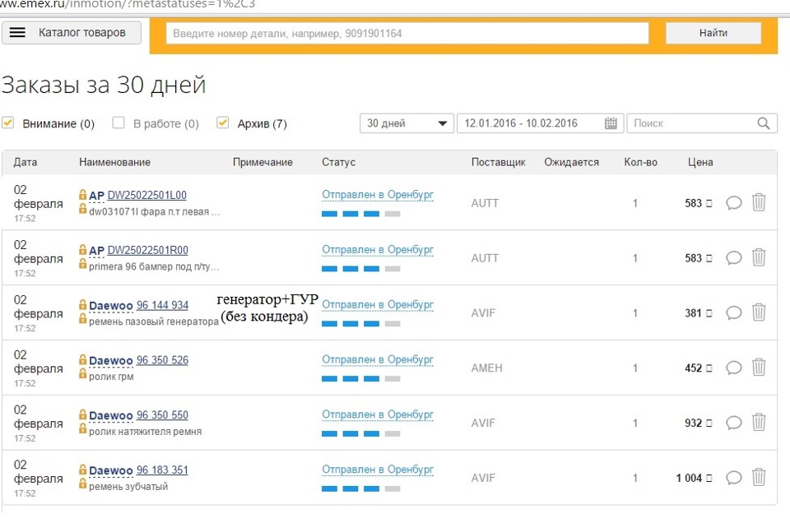
Task: Open the comment icon for the 96 350 550 order
Action: pos(734,423)
